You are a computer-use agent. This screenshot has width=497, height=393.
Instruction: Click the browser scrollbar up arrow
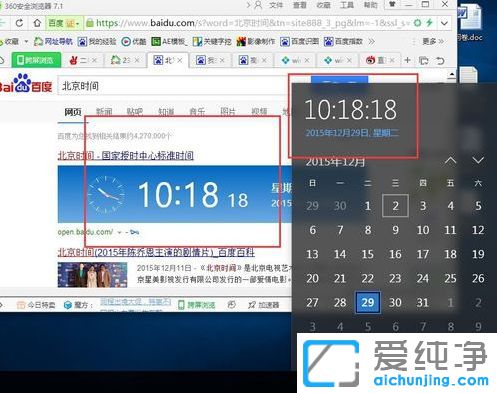click(x=451, y=75)
